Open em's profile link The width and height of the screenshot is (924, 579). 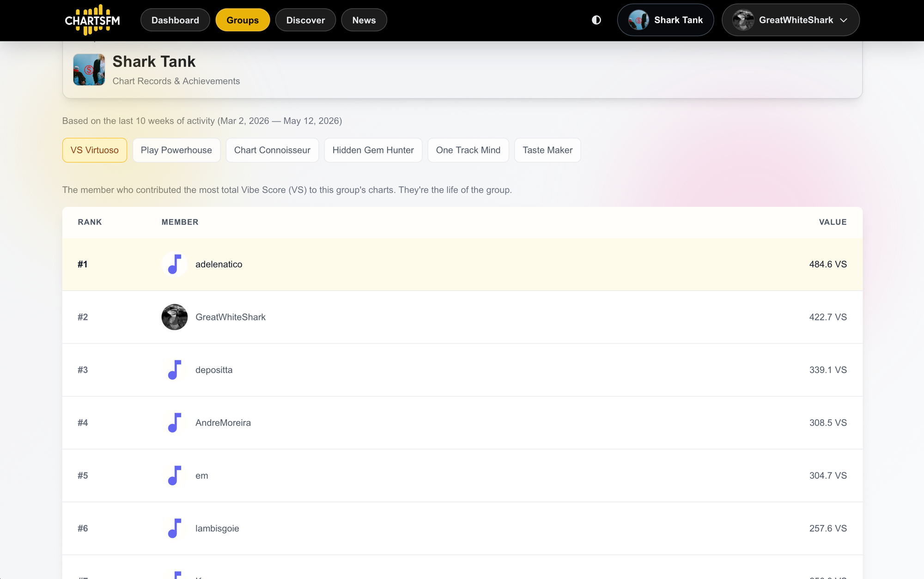tap(202, 476)
